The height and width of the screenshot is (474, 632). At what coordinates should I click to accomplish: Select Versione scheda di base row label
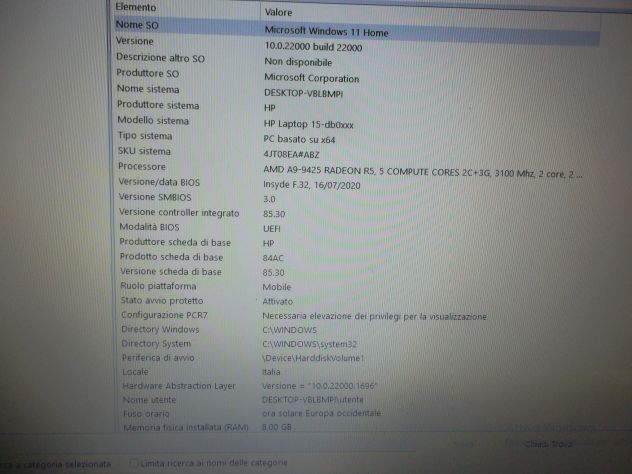point(171,271)
